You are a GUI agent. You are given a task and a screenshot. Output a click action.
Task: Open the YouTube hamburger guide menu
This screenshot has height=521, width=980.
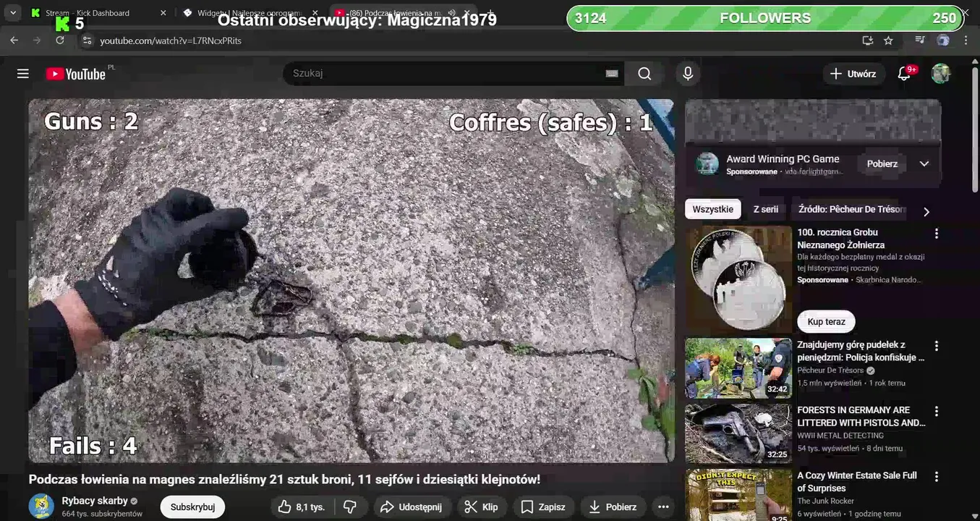[x=23, y=74]
